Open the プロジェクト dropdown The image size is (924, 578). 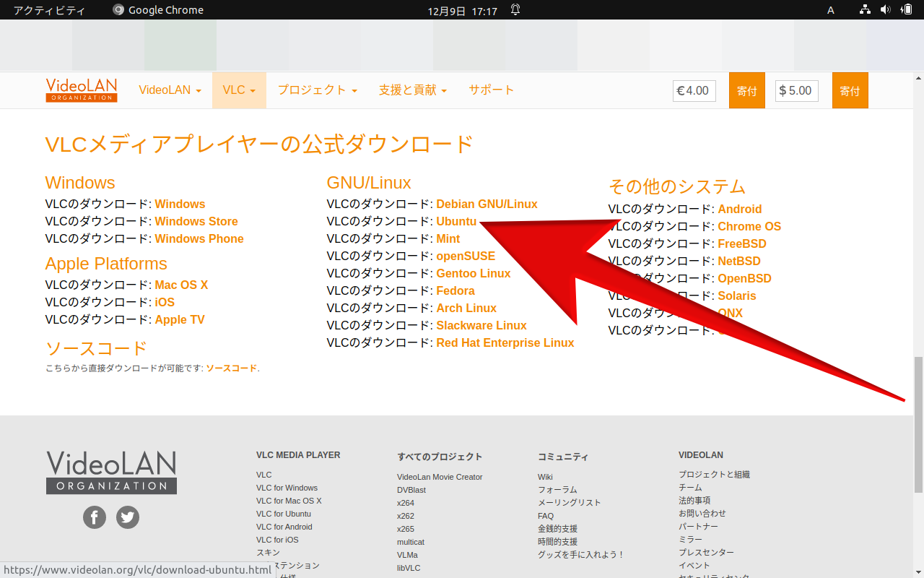(x=316, y=90)
